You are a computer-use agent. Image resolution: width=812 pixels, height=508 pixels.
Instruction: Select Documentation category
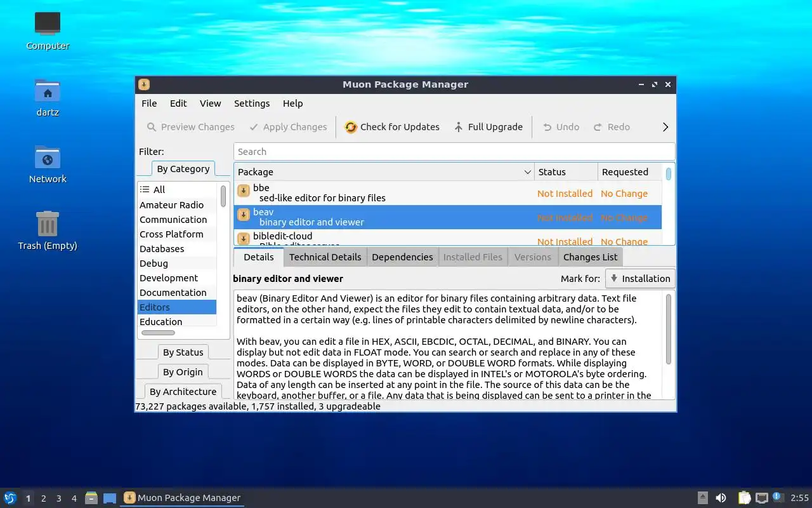point(178,293)
